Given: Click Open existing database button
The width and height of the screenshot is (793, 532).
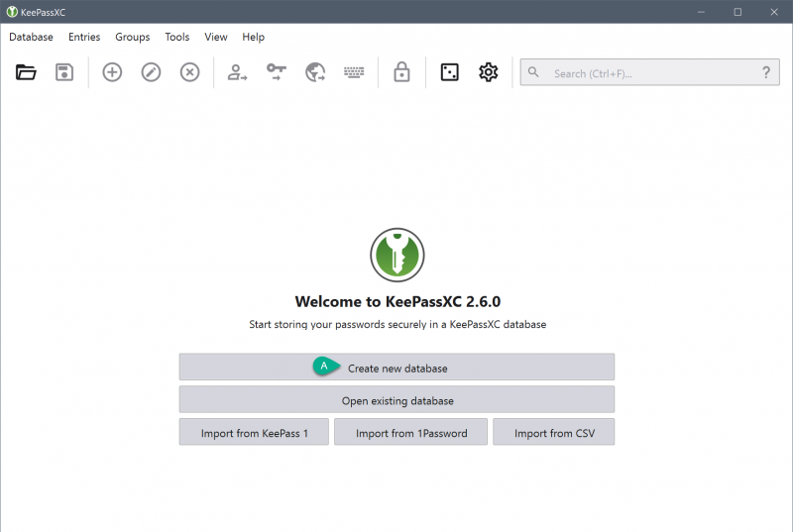Looking at the screenshot, I should coord(396,399).
